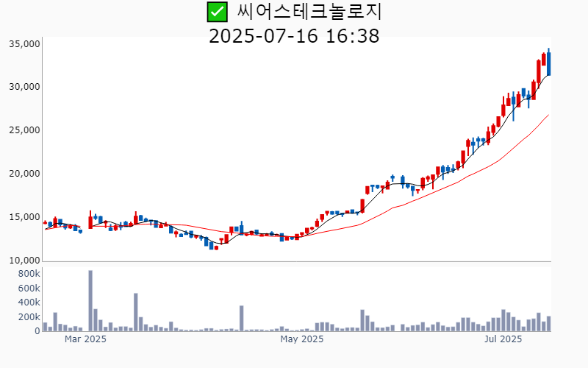Click the 20,000 price axis label
Viewport: 588px width, 368px height.
click(24, 174)
